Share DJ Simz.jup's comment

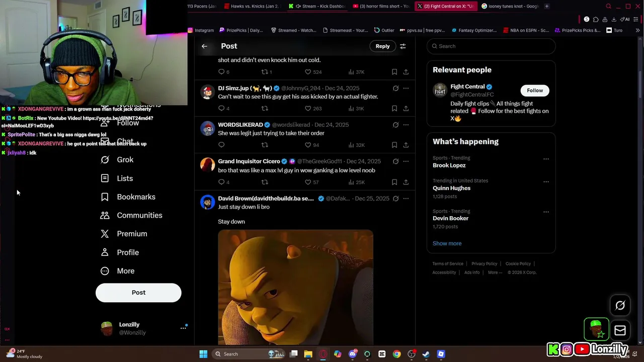pyautogui.click(x=406, y=109)
